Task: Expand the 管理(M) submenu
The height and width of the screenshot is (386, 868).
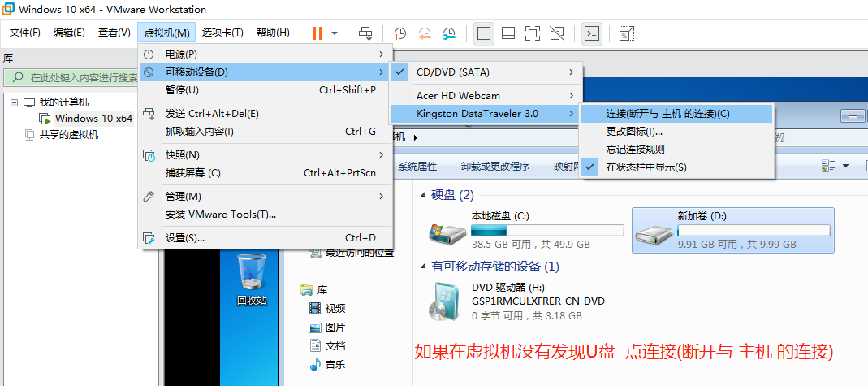Action: [x=265, y=197]
